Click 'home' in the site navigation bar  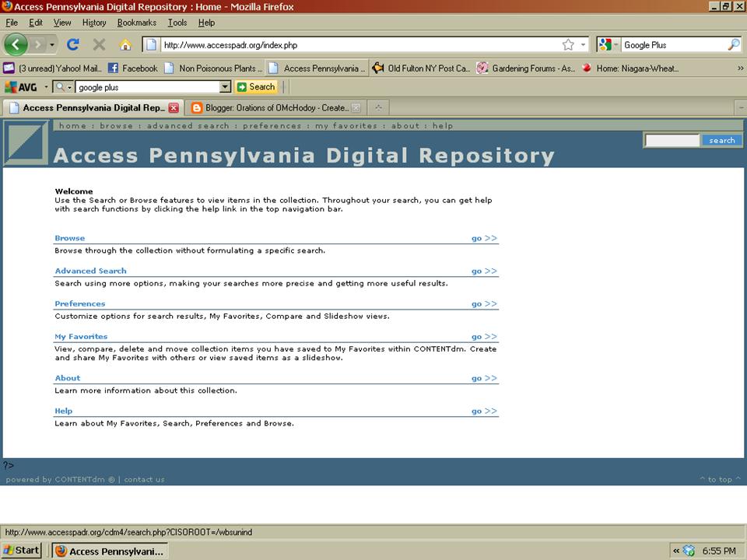point(73,126)
